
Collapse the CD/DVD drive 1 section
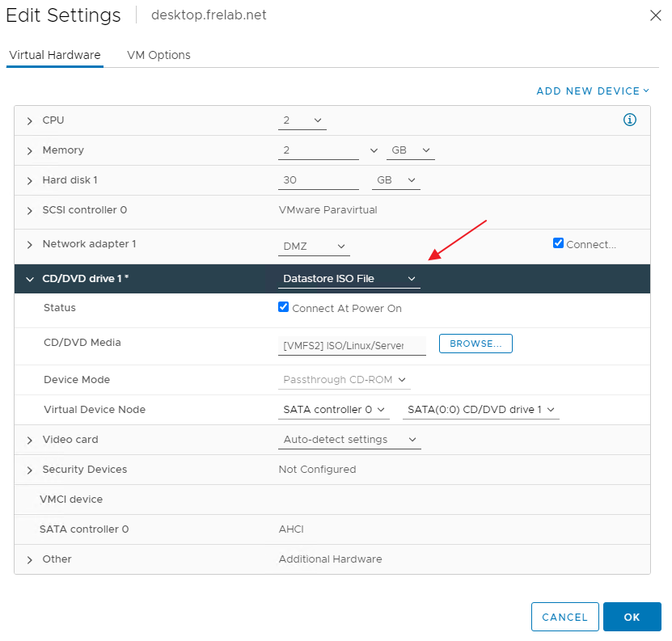[30, 279]
